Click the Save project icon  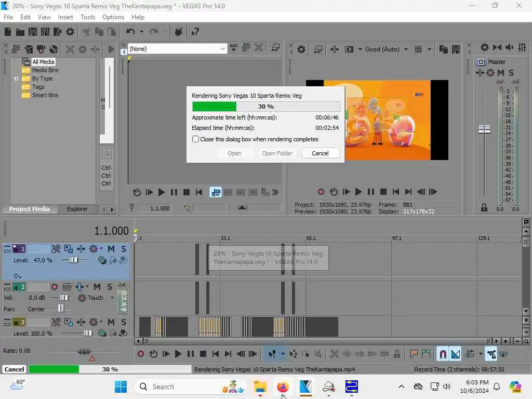33,32
